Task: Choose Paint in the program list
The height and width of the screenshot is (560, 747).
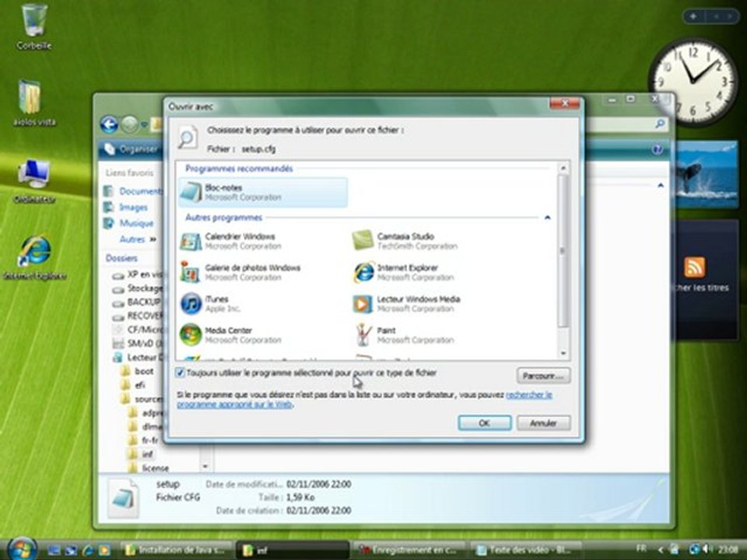Action: click(404, 335)
